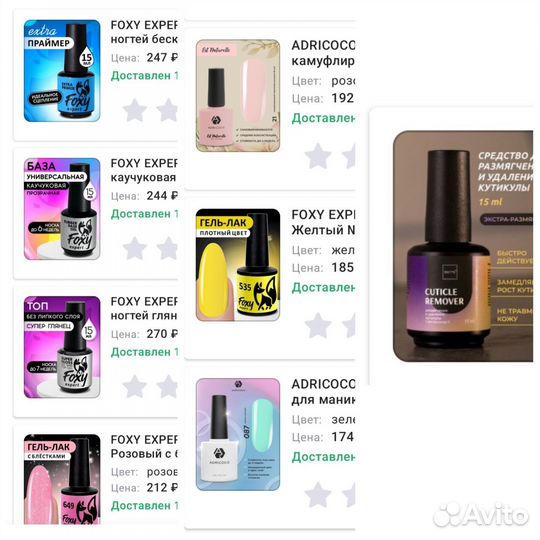Rate the yellow gel polish first star
Viewport: 540px width, 540px height.
click(318, 325)
